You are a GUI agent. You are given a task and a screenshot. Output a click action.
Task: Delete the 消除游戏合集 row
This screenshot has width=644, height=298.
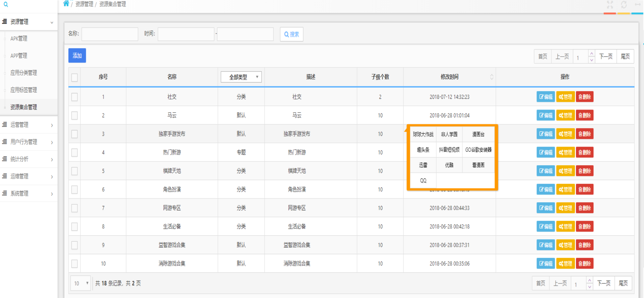click(584, 264)
